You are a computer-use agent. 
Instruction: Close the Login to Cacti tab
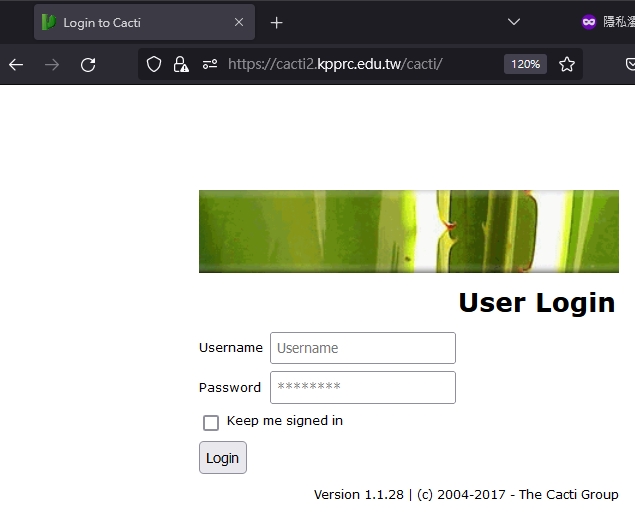coord(239,22)
